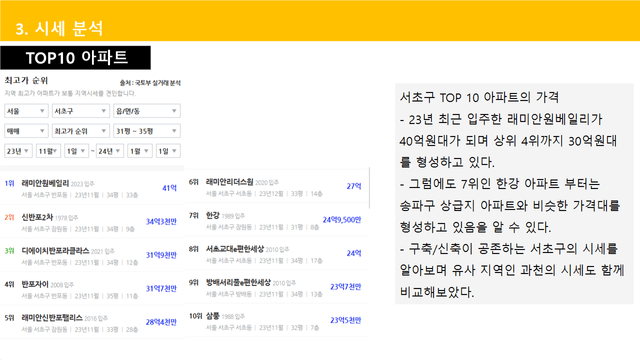Click the 8위 rank label

(x=194, y=249)
